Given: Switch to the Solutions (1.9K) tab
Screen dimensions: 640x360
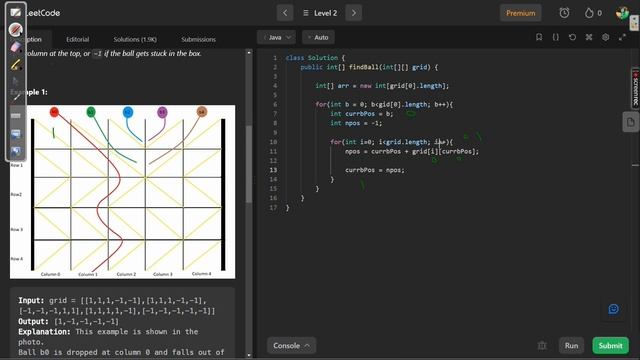Looking at the screenshot, I should click(x=135, y=39).
